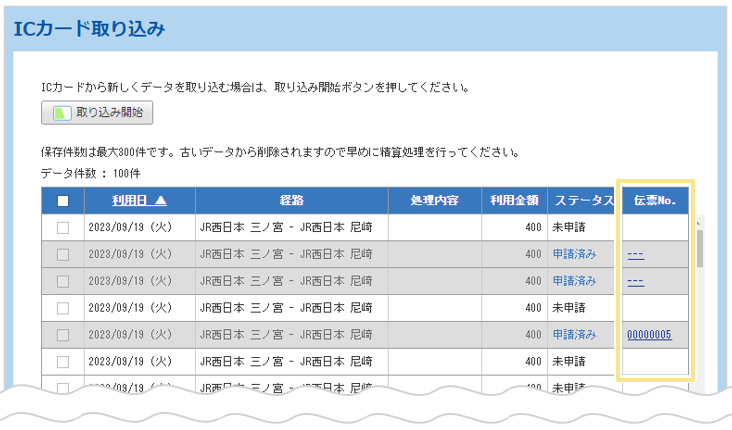732x430 pixels.
Task: Click 申請済み status in the 00000005 row
Action: [x=574, y=335]
